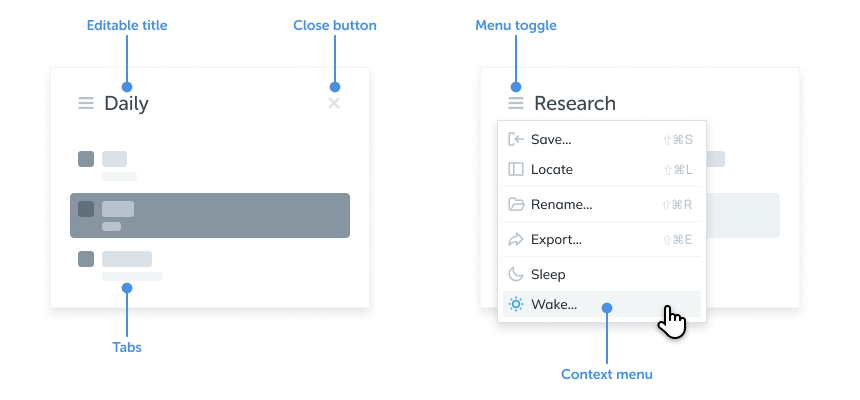The width and height of the screenshot is (860, 400).
Task: Click the hamburger menu icon beside Daily
Action: 86,103
